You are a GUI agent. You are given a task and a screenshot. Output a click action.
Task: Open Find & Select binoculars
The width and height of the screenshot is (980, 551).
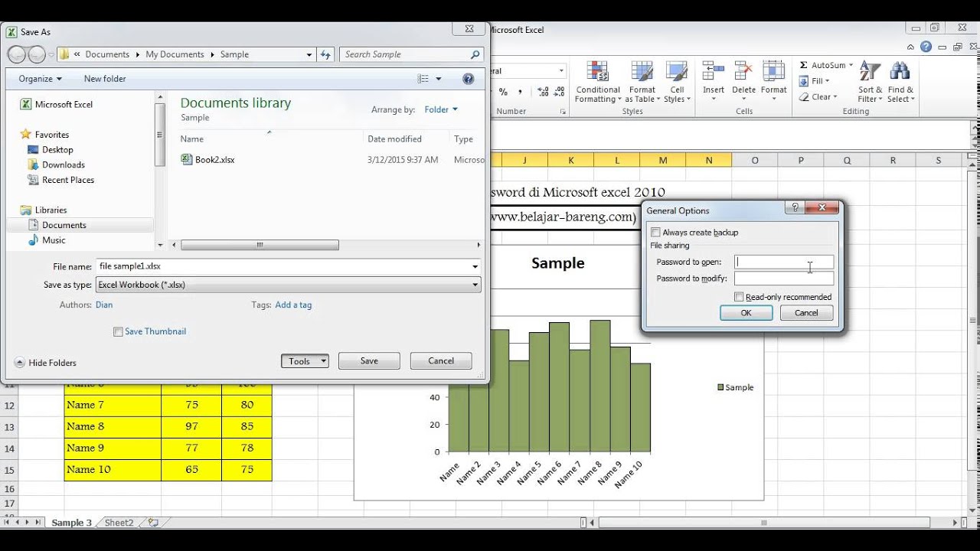pos(900,82)
